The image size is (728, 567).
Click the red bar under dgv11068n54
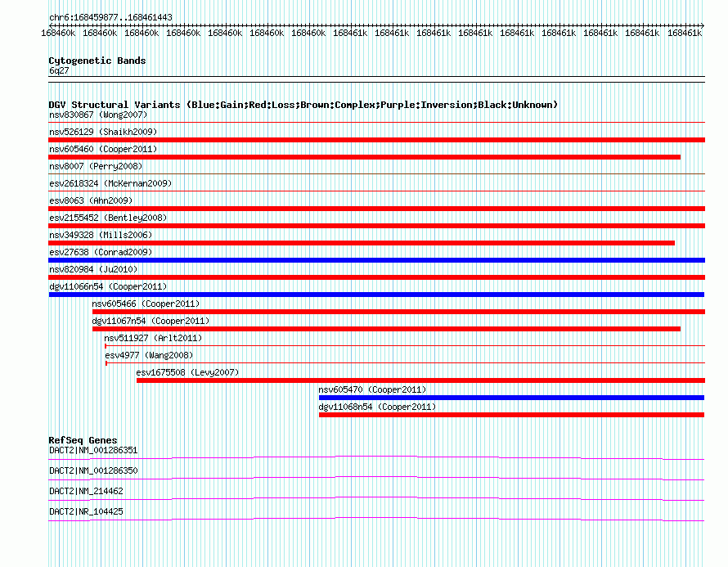click(511, 415)
